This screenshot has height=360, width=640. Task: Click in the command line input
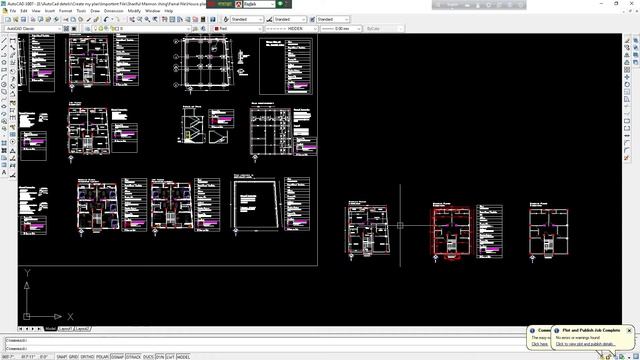pos(265,349)
